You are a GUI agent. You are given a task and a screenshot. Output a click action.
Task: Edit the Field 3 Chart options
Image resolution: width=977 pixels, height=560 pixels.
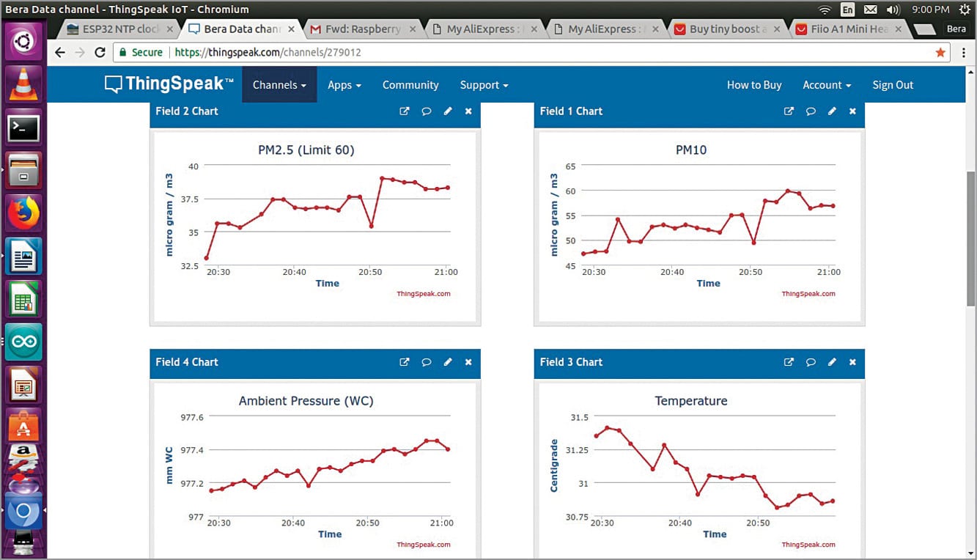click(832, 362)
